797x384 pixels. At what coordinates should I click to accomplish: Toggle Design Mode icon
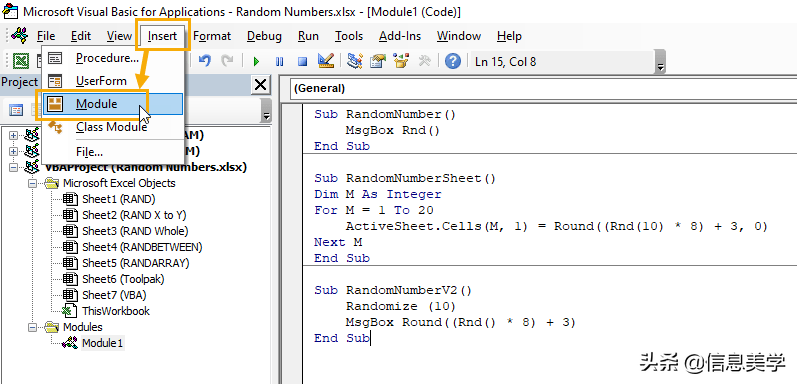click(x=326, y=61)
